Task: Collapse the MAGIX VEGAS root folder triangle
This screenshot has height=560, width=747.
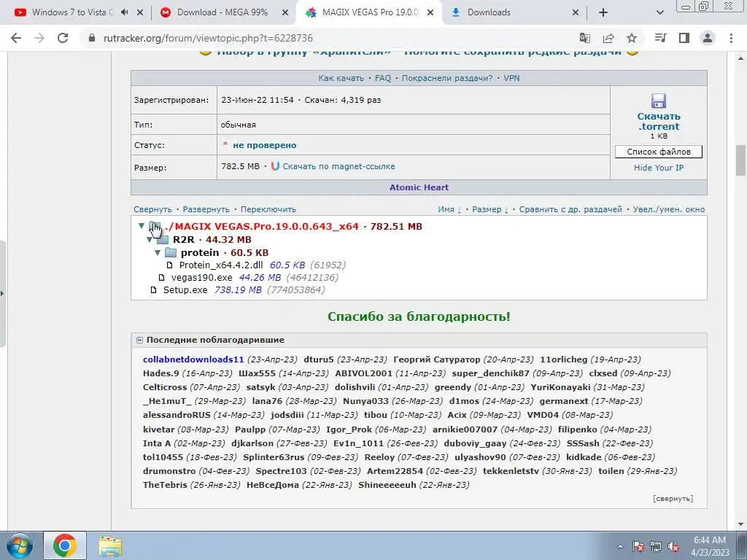Action: coord(142,226)
